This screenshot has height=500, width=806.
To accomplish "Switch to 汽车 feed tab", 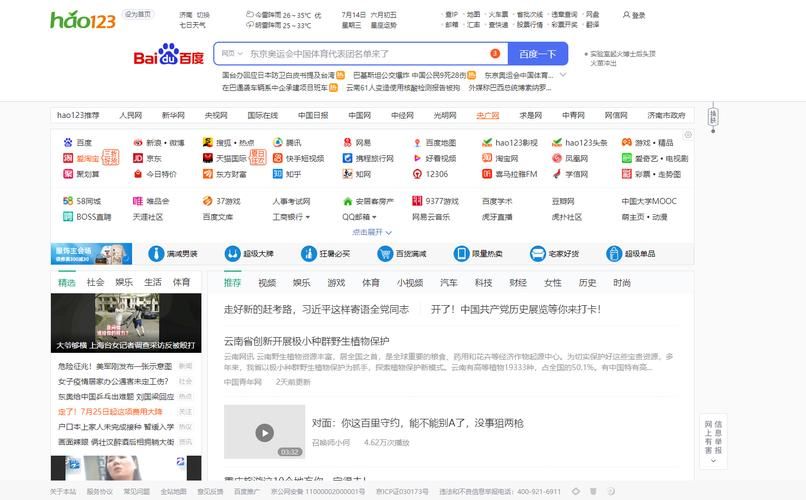I will coord(449,283).
